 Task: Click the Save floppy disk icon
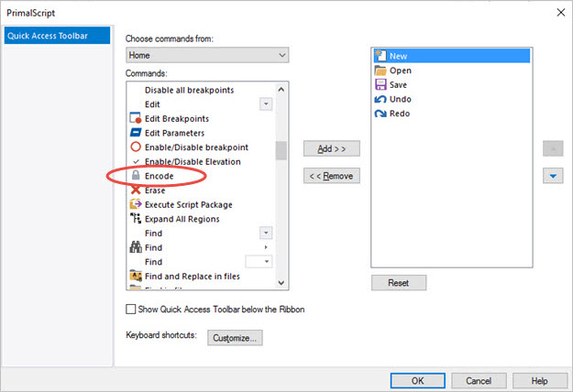[x=380, y=84]
